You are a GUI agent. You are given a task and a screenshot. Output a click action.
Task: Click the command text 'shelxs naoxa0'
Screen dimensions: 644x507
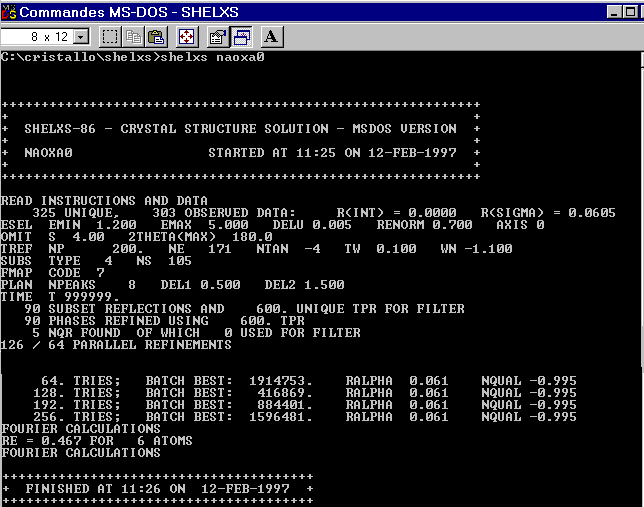coord(212,57)
